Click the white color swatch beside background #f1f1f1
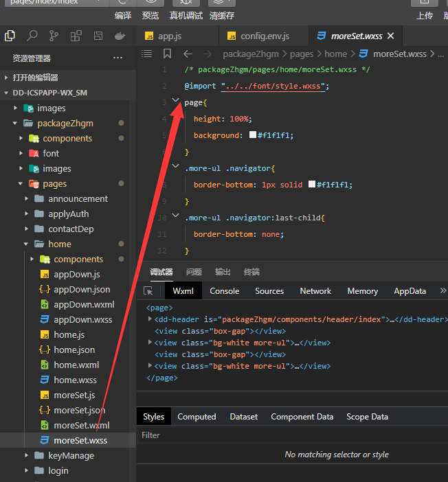 coord(253,135)
